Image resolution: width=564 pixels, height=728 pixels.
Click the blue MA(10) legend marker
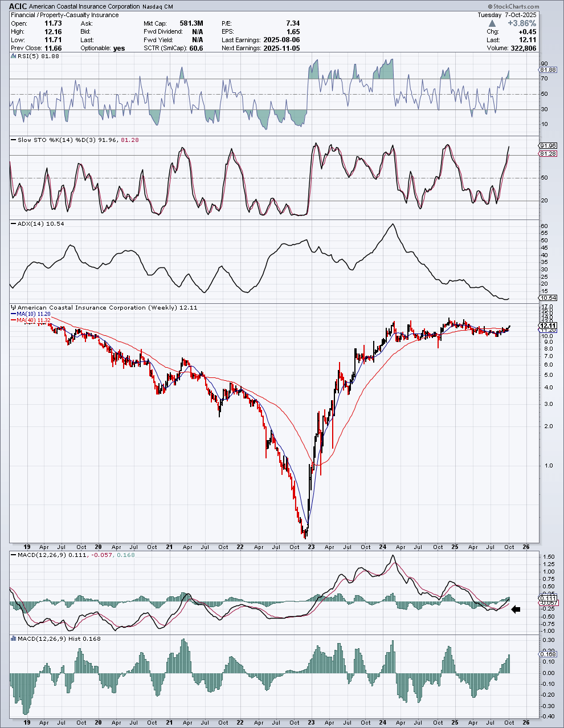click(x=14, y=315)
